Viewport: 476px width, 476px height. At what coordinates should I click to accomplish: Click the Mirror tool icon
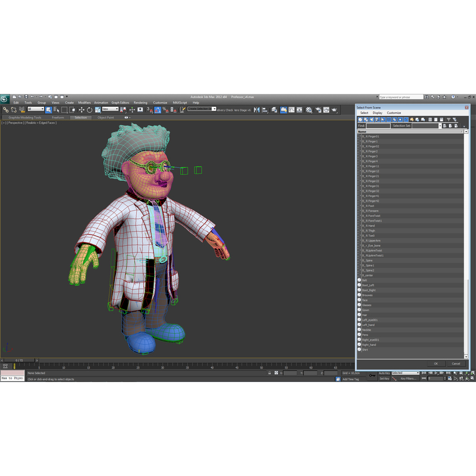coord(256,111)
